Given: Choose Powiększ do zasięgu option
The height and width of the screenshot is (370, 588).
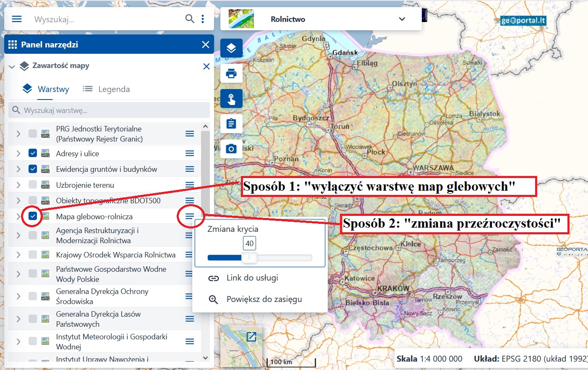Looking at the screenshot, I should pyautogui.click(x=264, y=299).
